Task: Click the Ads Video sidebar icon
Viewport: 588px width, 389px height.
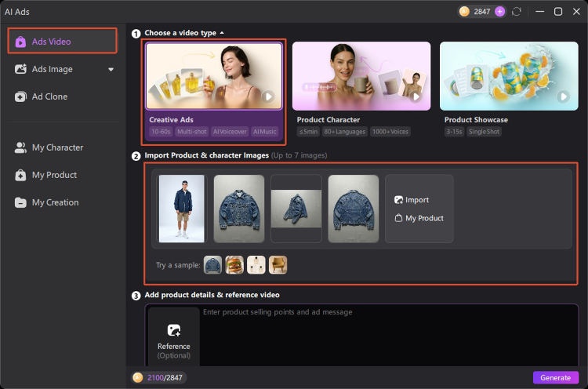Action: pos(20,42)
